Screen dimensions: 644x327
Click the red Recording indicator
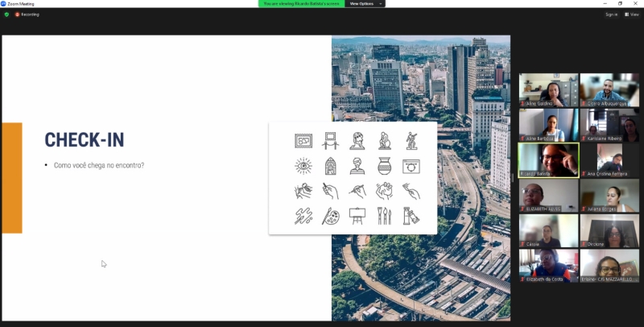(27, 14)
